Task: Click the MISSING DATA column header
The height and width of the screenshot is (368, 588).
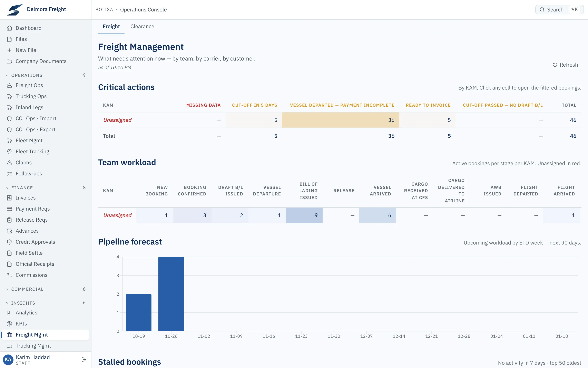Action: pyautogui.click(x=203, y=105)
